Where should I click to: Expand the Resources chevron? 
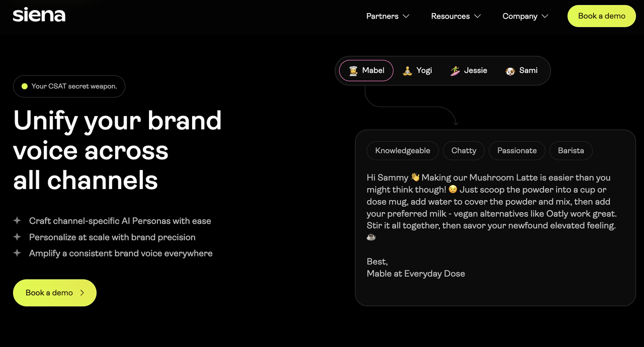coord(477,16)
